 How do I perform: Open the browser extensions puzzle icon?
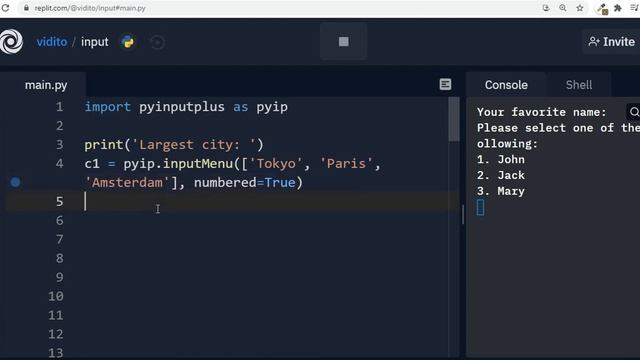pyautogui.click(x=618, y=8)
